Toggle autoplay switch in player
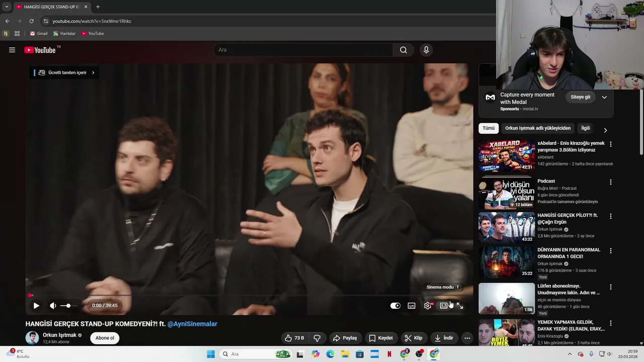644x362 pixels. point(395,306)
